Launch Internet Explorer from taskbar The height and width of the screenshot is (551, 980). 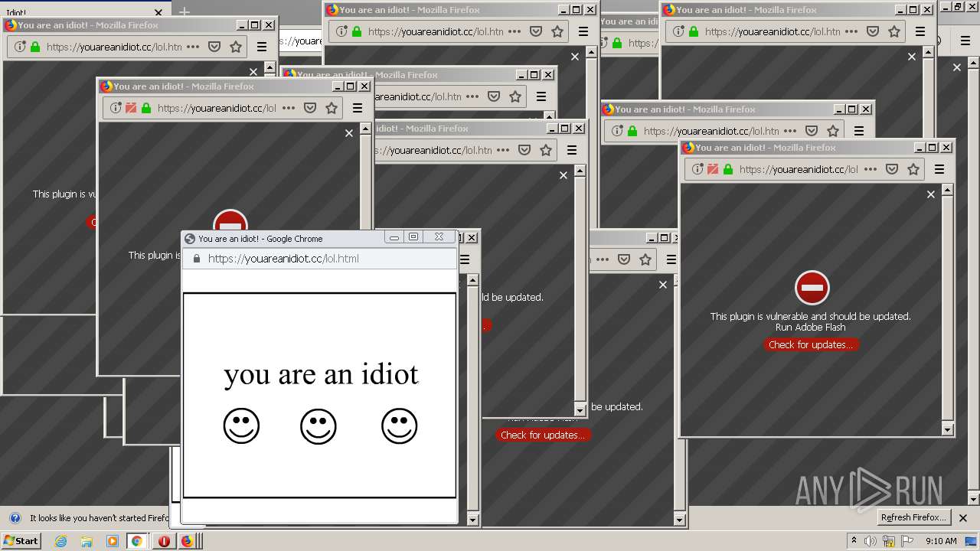coord(61,541)
